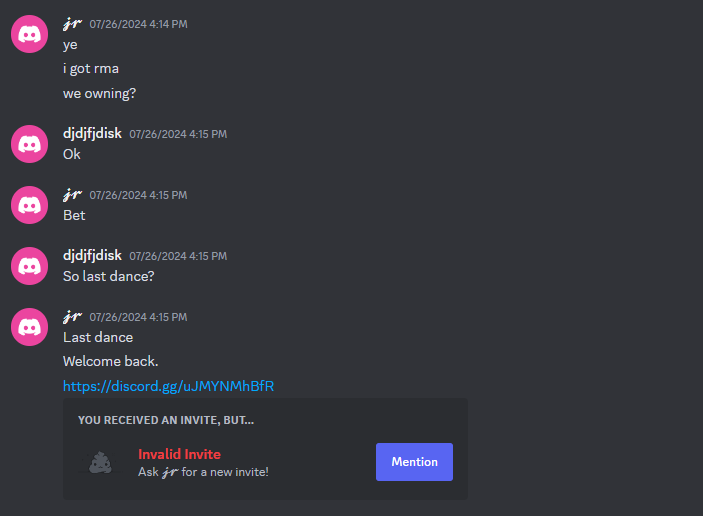The image size is (703, 516).
Task: Click the 07/26/2024 4:14 PM timestamp
Action: [139, 24]
